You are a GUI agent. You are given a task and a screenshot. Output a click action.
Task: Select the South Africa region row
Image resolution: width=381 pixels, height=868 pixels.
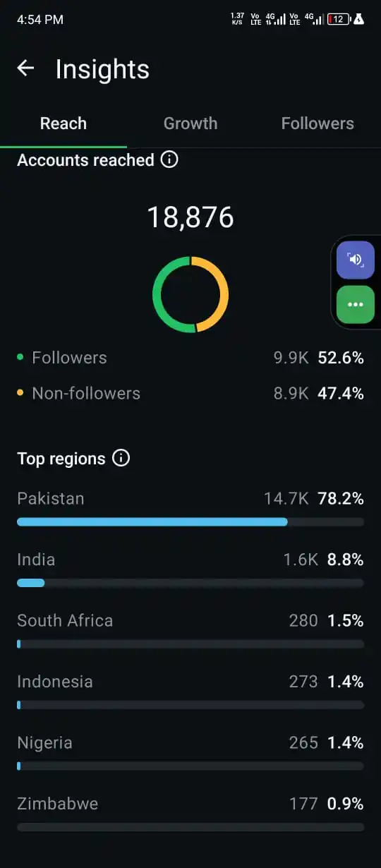pos(190,630)
